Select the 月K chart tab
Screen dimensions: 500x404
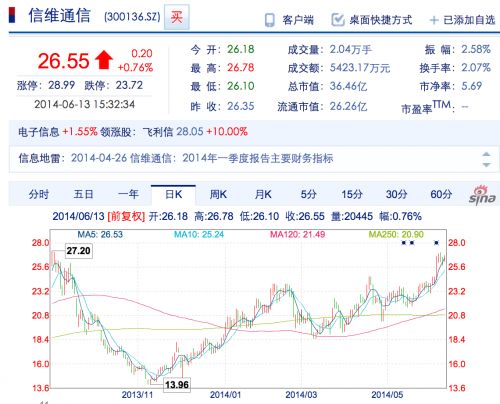click(263, 194)
